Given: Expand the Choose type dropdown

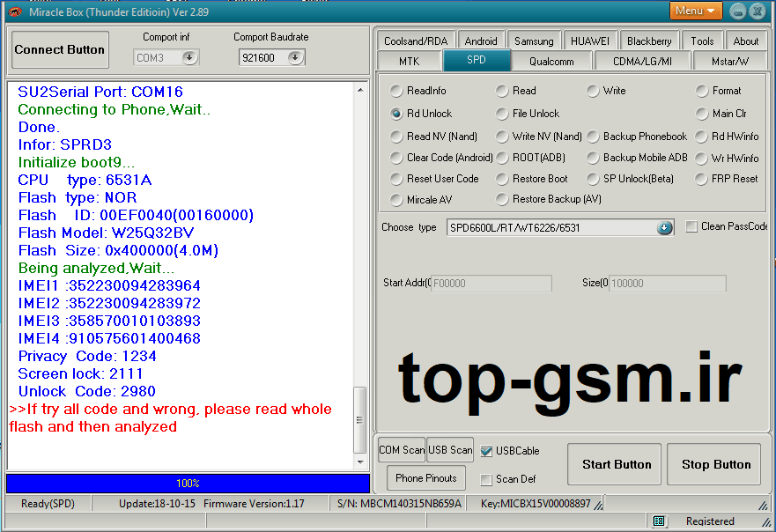Looking at the screenshot, I should click(x=664, y=227).
